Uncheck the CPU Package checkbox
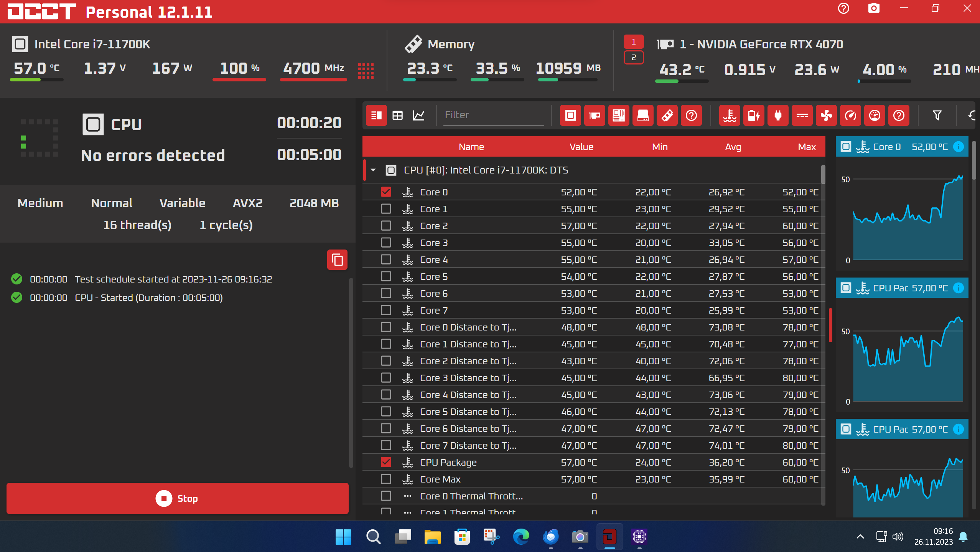 pyautogui.click(x=386, y=462)
